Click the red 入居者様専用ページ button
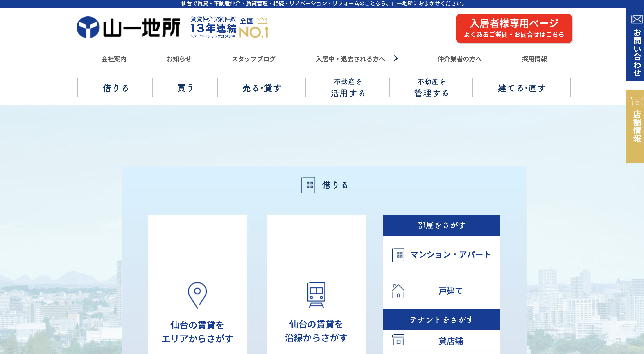Screen dimensions: 644x354 (x=514, y=28)
